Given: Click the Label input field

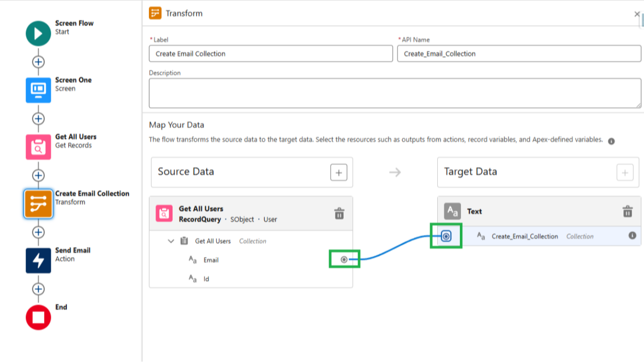Looking at the screenshot, I should (271, 54).
